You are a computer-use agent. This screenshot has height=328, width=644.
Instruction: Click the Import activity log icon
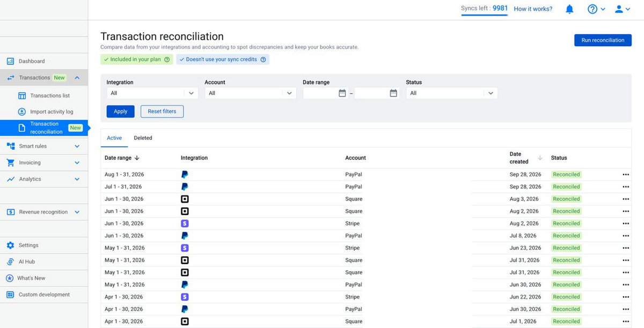(x=22, y=112)
